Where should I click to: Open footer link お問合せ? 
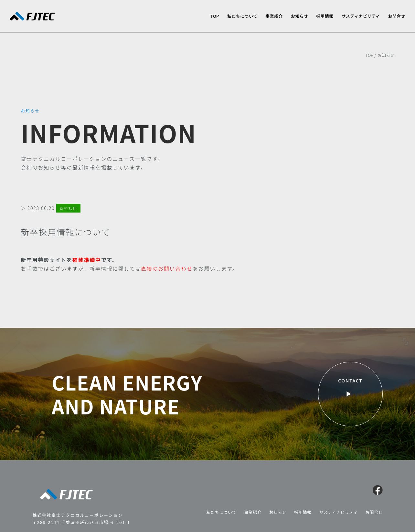click(x=374, y=512)
